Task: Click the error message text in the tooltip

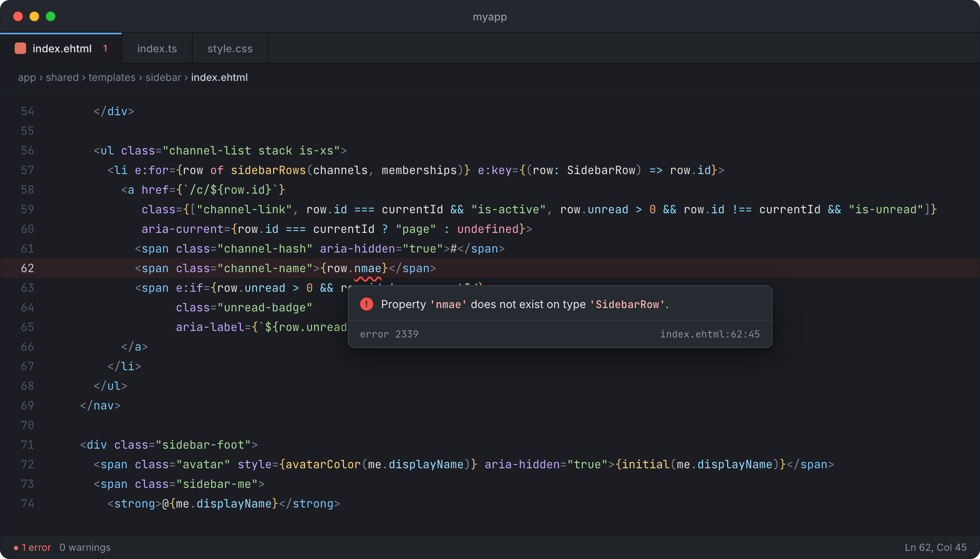Action: (x=525, y=304)
